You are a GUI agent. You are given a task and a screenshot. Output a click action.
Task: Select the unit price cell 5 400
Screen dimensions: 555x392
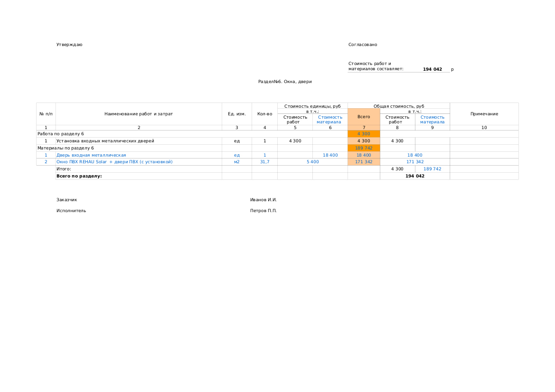312,162
